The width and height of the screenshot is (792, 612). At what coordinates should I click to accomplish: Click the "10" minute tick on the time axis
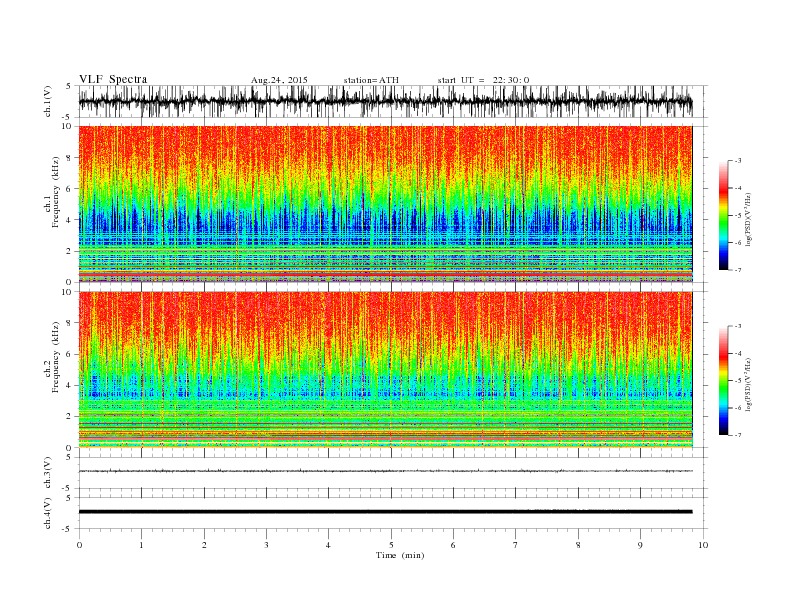pos(703,545)
